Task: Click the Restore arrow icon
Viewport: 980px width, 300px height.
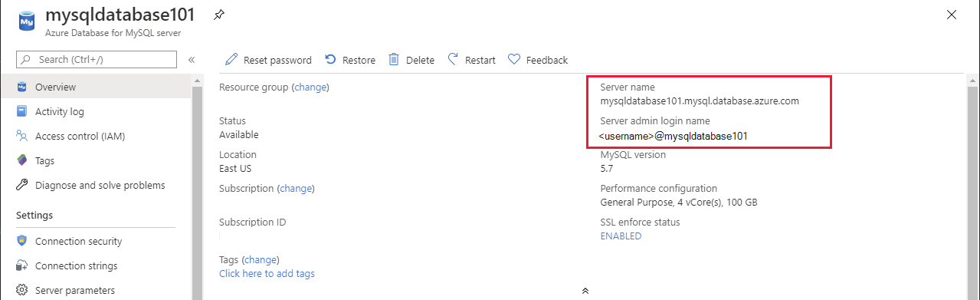Action: [330, 60]
